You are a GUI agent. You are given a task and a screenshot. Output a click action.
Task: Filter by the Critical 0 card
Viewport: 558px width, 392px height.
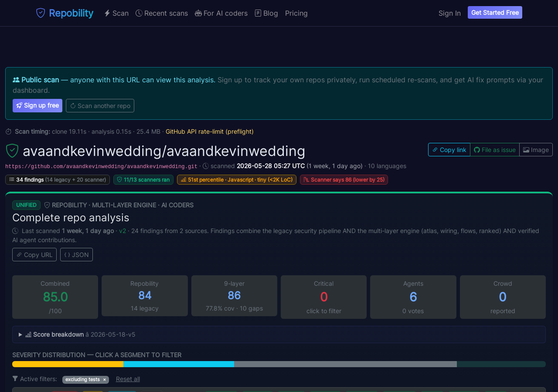323,297
